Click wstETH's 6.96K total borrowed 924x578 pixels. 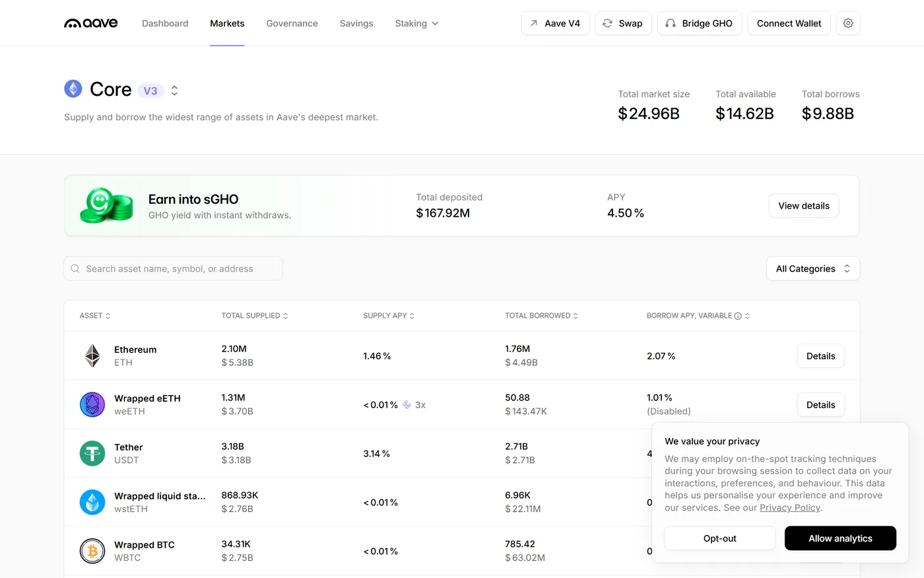pyautogui.click(x=517, y=495)
